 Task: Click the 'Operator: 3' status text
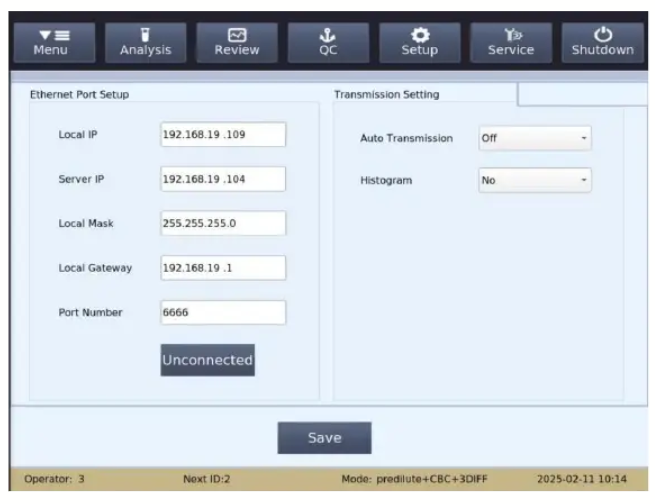coord(54,479)
